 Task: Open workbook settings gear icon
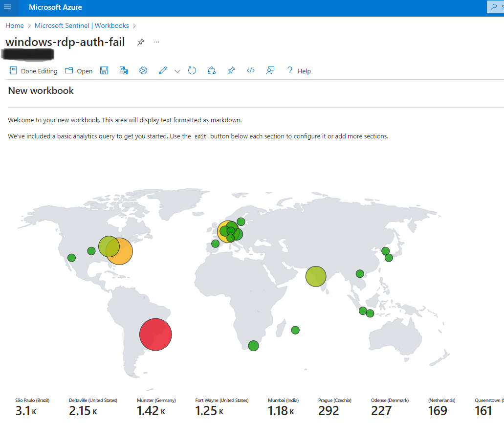point(143,71)
